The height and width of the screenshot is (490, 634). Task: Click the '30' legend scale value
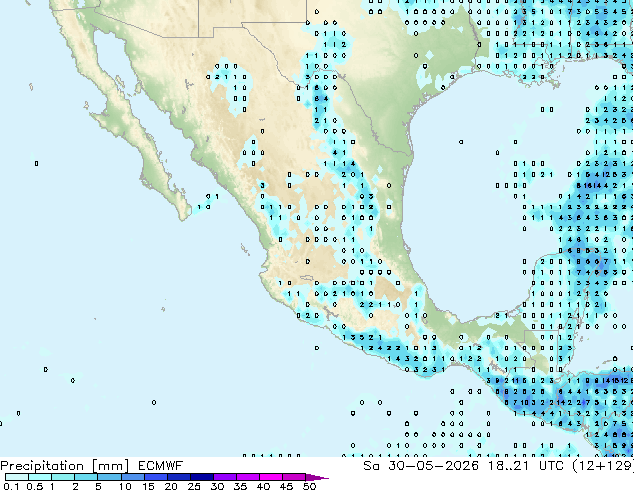[x=217, y=486]
